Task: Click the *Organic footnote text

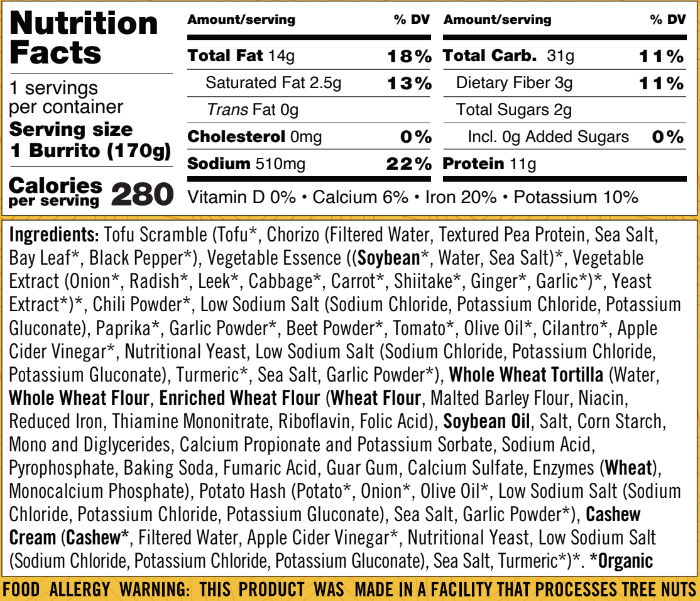Action: tap(621, 561)
